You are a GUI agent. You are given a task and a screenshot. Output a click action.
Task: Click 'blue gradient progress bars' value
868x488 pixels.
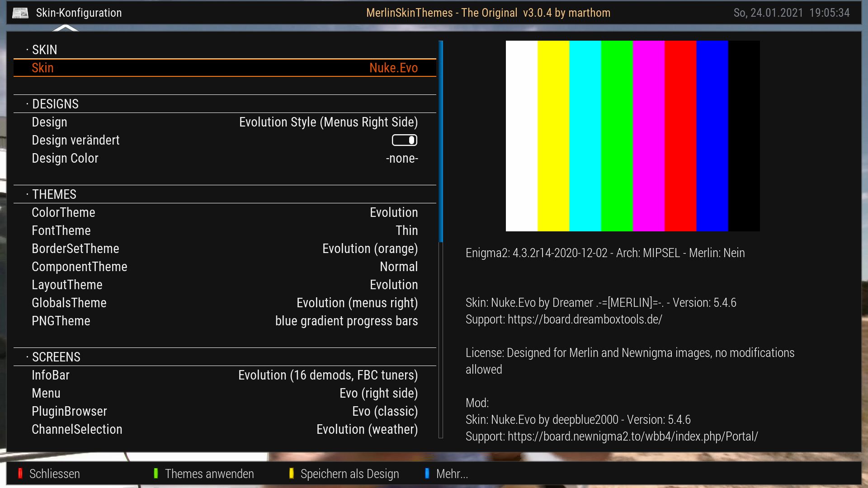(346, 321)
